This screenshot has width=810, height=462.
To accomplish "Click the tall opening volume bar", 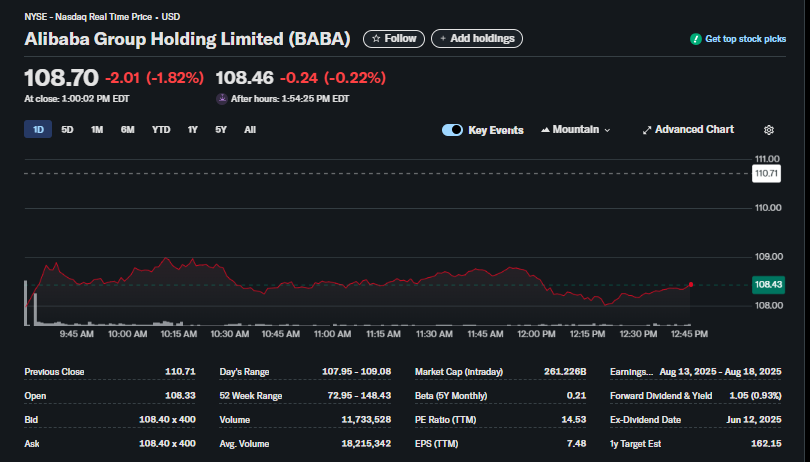I will (26, 303).
